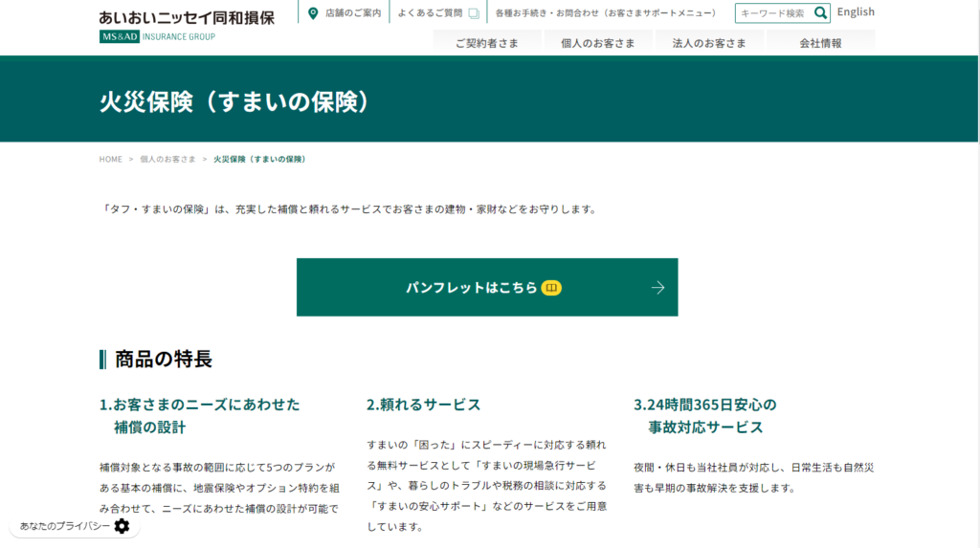Open the 個人のお客さま menu tab
Viewport: 980px width, 548px height.
598,42
